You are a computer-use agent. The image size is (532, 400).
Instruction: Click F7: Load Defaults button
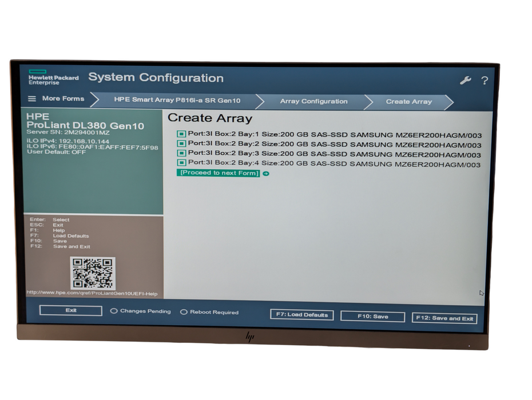pos(302,315)
